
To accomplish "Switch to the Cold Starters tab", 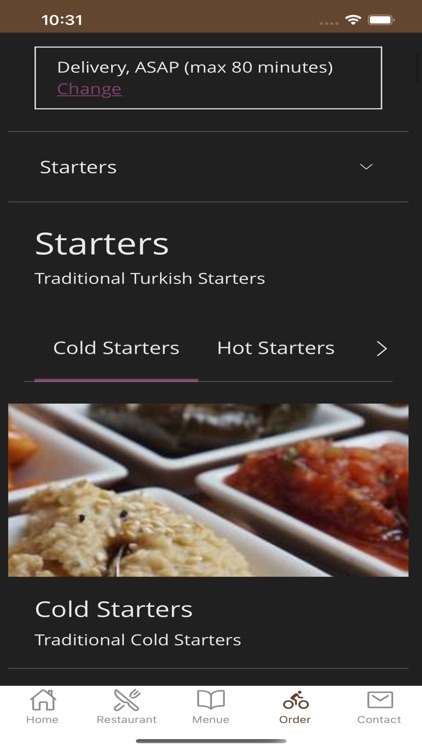I will click(116, 348).
